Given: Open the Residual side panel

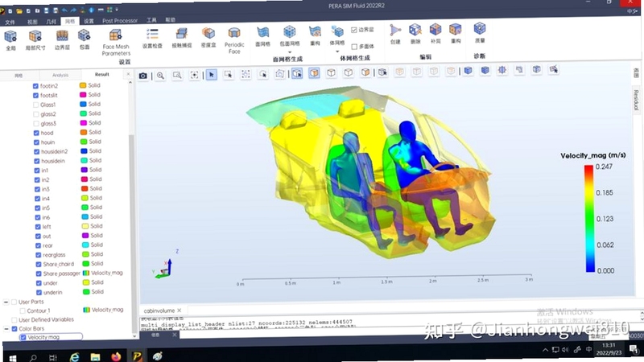Looking at the screenshot, I should click(x=635, y=100).
